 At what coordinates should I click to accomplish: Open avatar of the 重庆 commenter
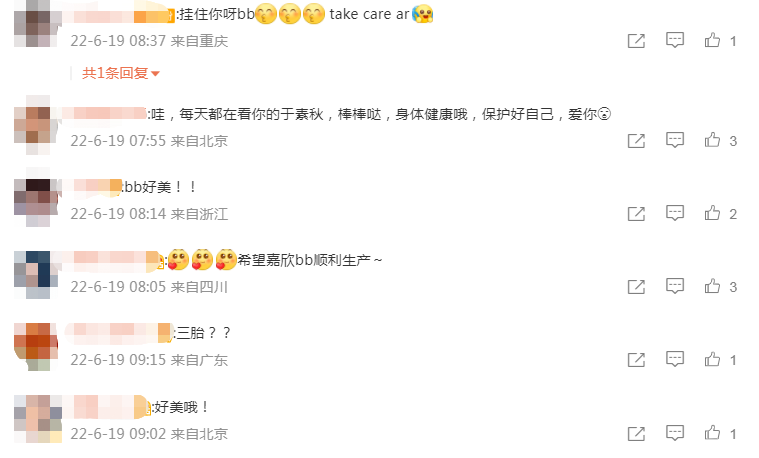coord(36,24)
